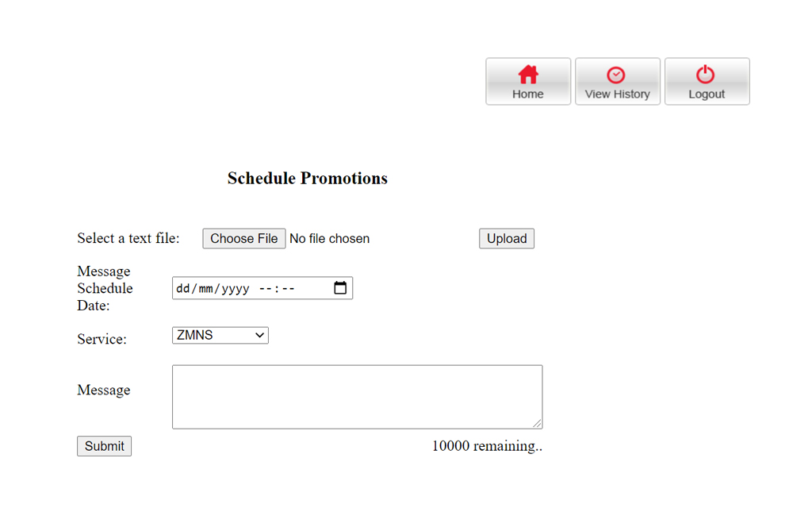Click the Upload button
This screenshot has width=812, height=508.
click(x=507, y=238)
